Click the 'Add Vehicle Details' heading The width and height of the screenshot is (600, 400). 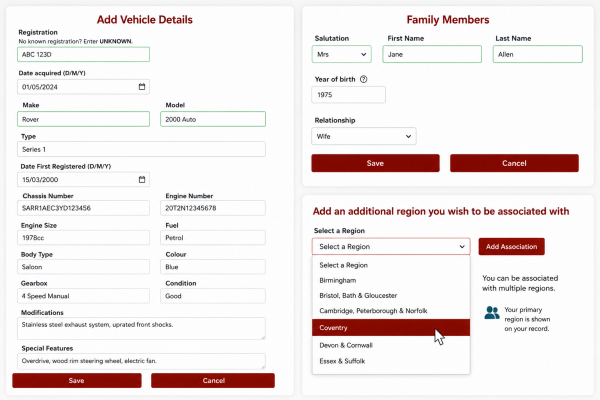tap(145, 20)
